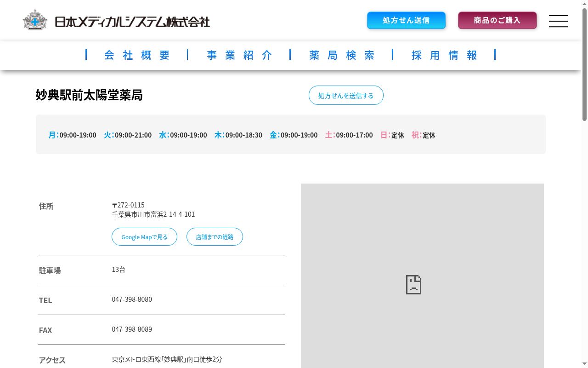Image resolution: width=588 pixels, height=368 pixels.
Task: Click the Monday hours 09:00-19:00
Action: 78,135
